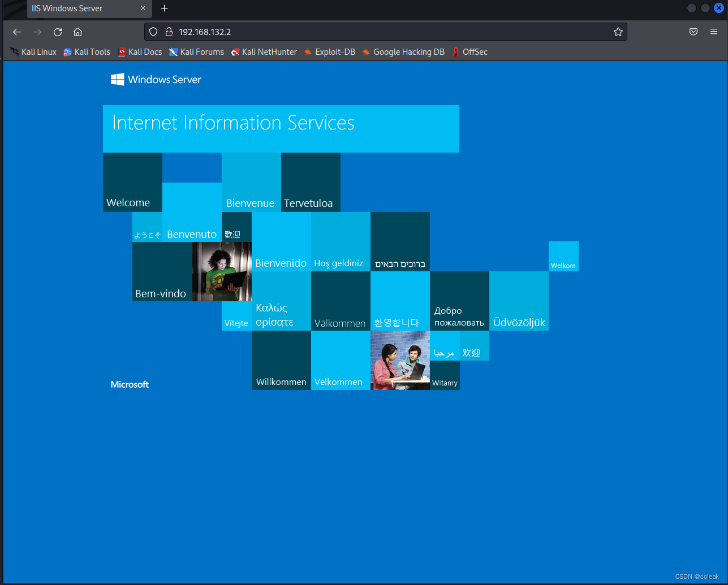Go to the home page icon
Screen dimensions: 728x585
tap(78, 32)
